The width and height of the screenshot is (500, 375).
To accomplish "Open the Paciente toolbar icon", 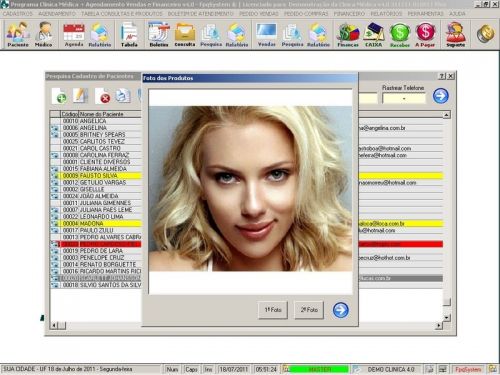I will [x=18, y=34].
